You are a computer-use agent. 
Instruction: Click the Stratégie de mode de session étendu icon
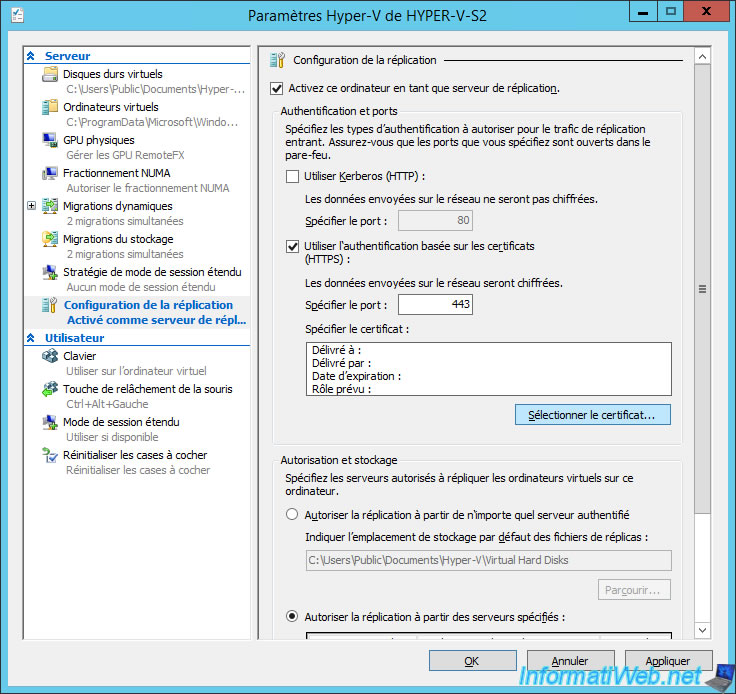click(50, 272)
